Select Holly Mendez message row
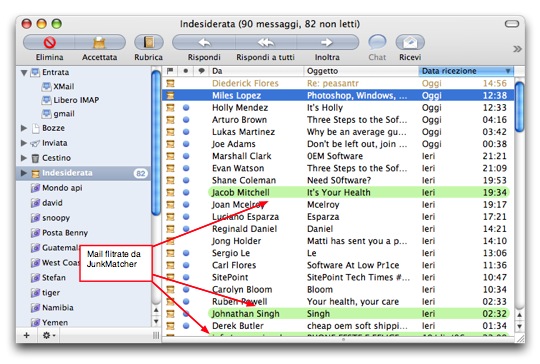 338,108
